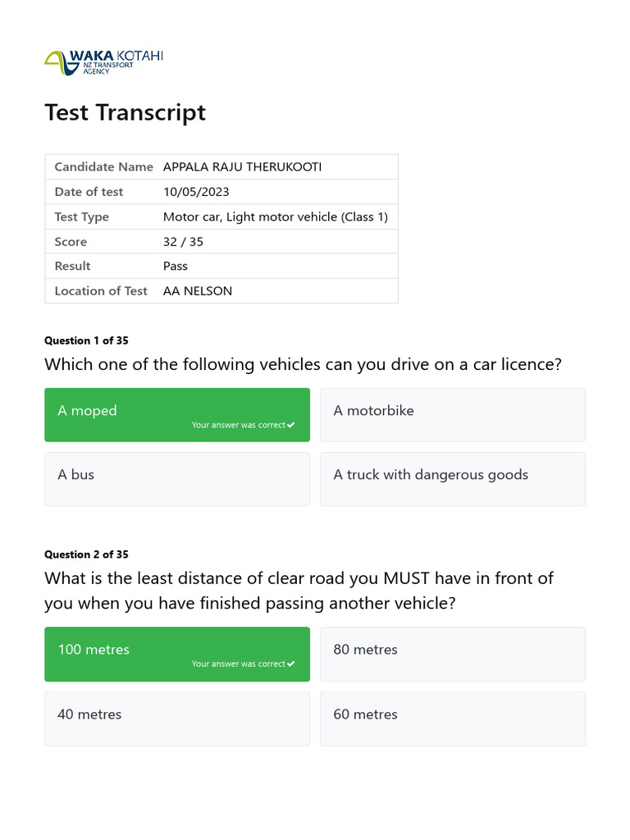Screen dimensions: 630x840
Task: Choose the "40 metres" answer option
Action: 177,718
